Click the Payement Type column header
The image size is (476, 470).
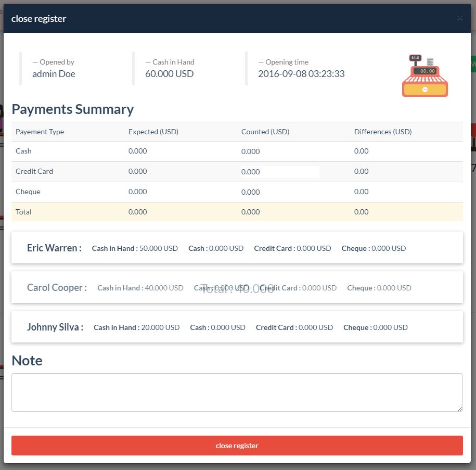(x=40, y=132)
